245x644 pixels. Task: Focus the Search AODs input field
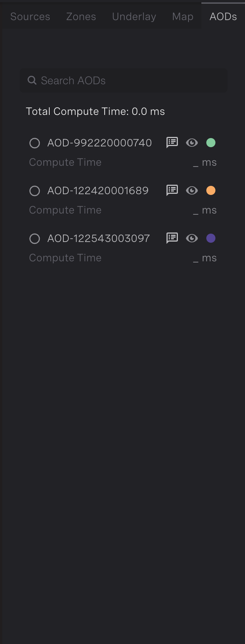point(129,80)
